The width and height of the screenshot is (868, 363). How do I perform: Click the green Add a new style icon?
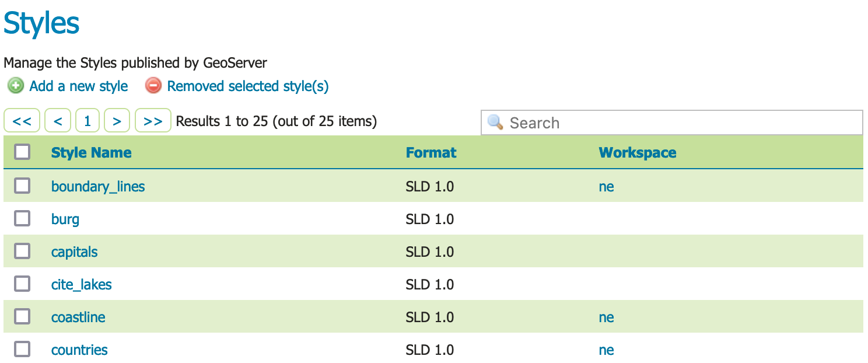(16, 86)
